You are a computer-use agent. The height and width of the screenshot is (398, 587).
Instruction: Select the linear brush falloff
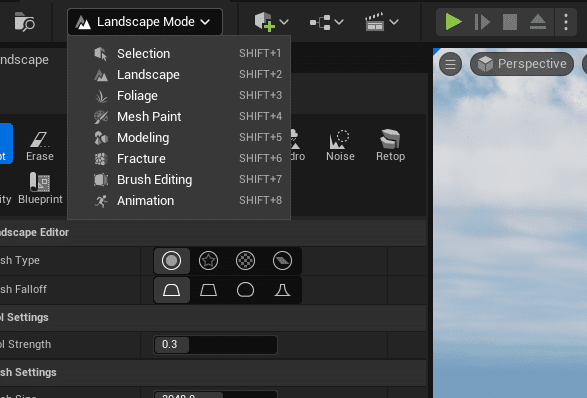pos(208,290)
